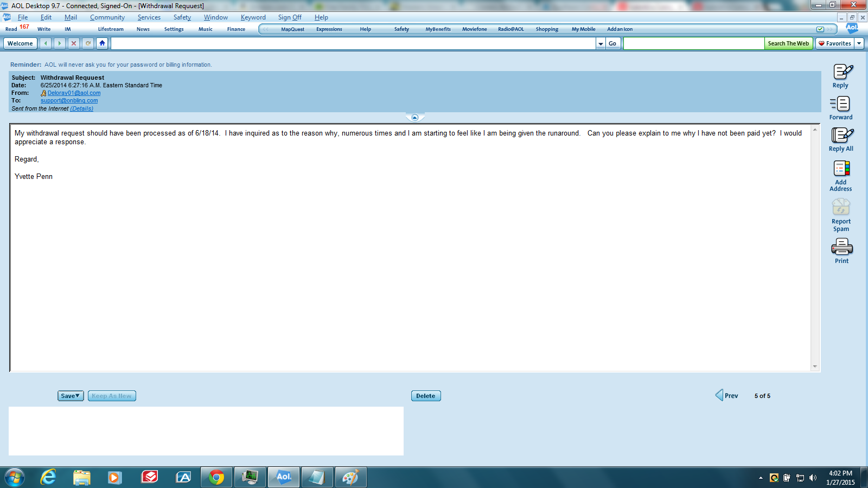The width and height of the screenshot is (868, 488).
Task: Click the reload page icon
Action: point(88,43)
